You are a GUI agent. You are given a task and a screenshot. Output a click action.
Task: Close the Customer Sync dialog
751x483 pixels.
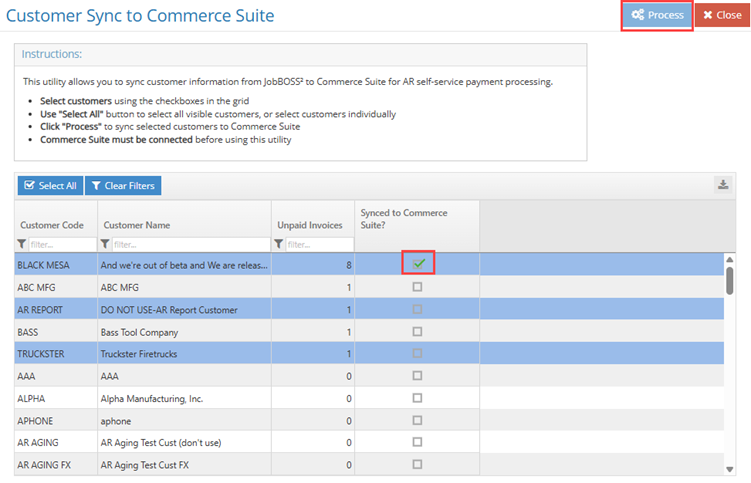pyautogui.click(x=721, y=15)
